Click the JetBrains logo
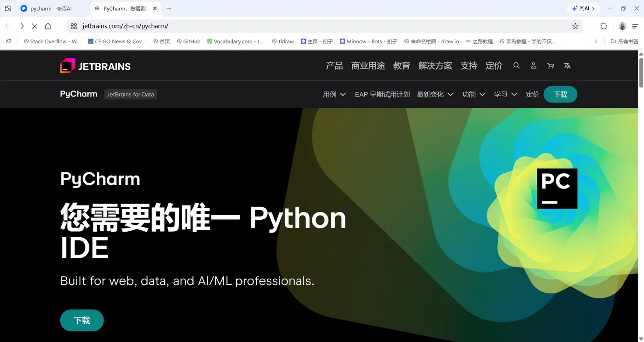The width and height of the screenshot is (644, 342). pos(95,66)
